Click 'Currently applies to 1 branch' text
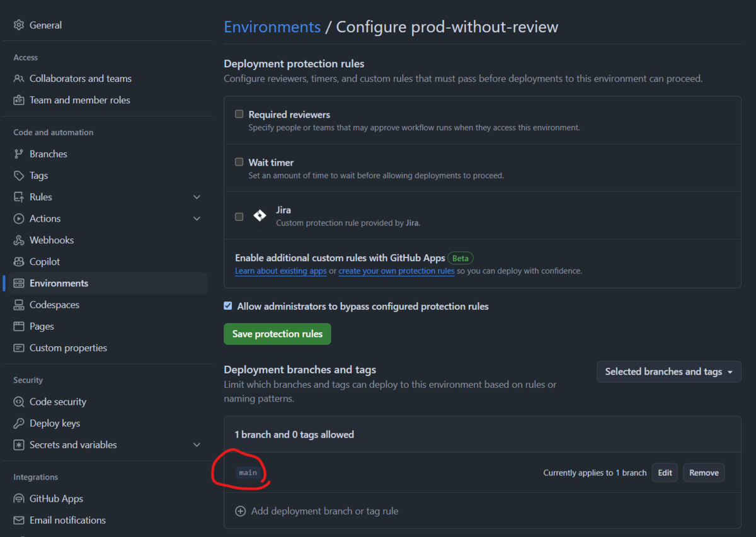 (595, 473)
